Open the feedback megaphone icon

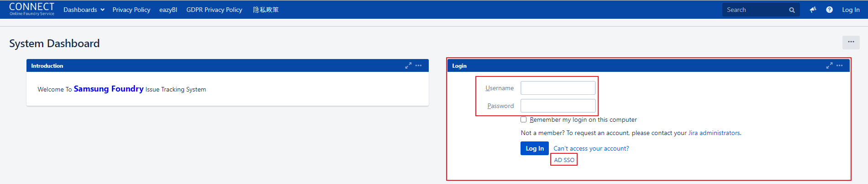(813, 10)
